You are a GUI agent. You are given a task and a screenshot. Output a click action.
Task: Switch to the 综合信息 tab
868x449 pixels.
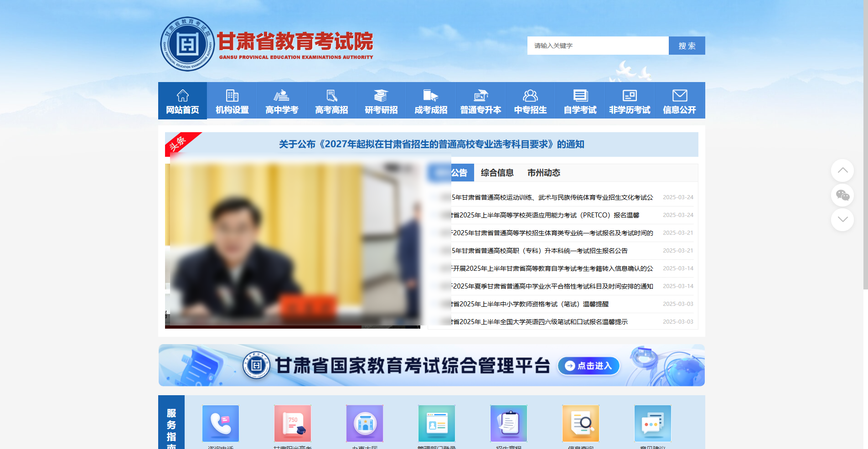tap(496, 173)
